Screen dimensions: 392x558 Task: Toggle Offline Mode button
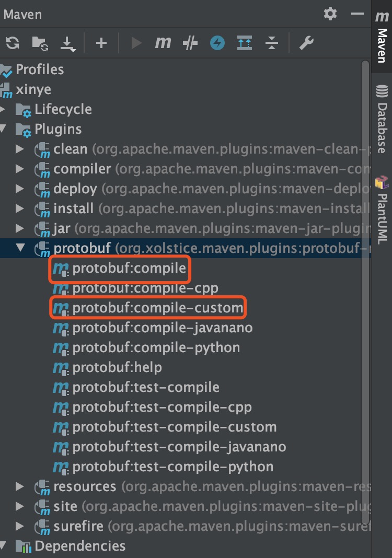tap(190, 43)
